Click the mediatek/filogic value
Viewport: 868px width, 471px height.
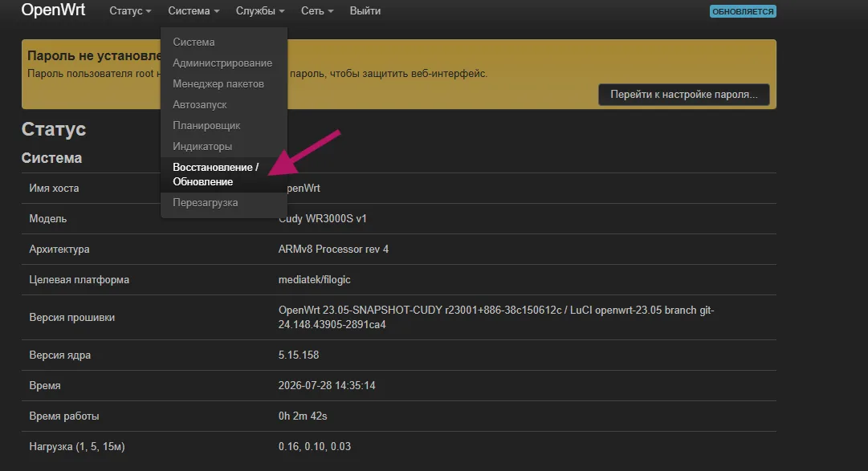315,279
